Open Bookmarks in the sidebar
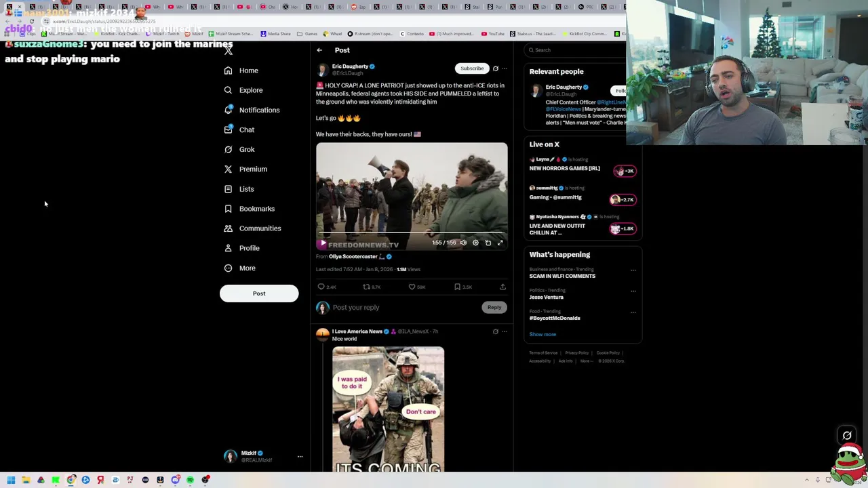This screenshot has width=868, height=488. click(x=249, y=209)
